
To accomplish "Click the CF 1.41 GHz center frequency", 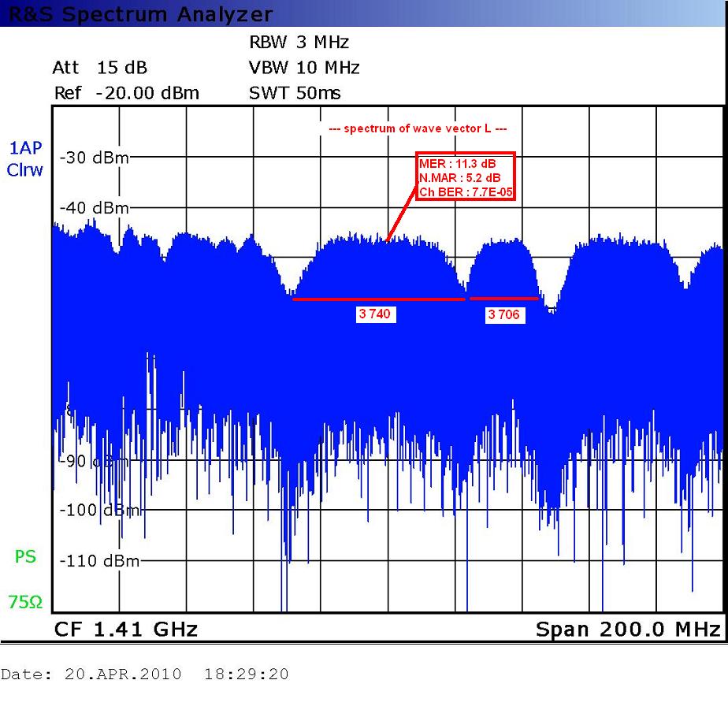I will pos(125,629).
